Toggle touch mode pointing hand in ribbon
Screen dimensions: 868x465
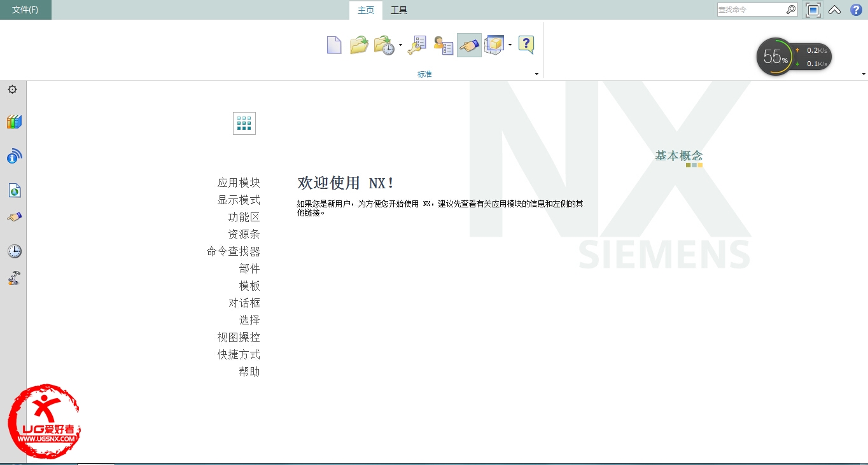click(x=469, y=45)
